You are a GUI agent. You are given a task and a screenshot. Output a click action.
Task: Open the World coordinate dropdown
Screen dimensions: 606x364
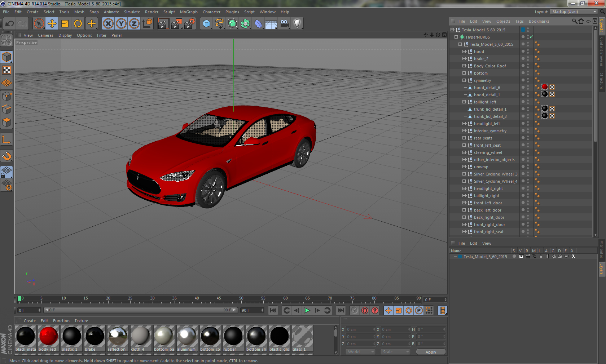point(360,352)
